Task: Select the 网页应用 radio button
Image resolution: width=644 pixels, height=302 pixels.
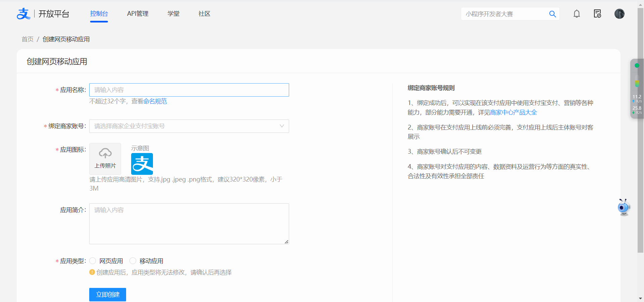Action: tap(93, 261)
